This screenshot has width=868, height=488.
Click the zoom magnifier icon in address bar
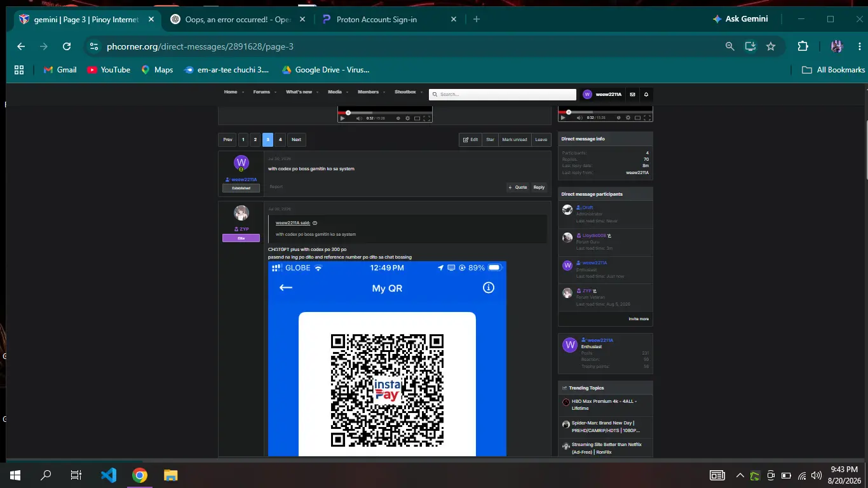730,46
